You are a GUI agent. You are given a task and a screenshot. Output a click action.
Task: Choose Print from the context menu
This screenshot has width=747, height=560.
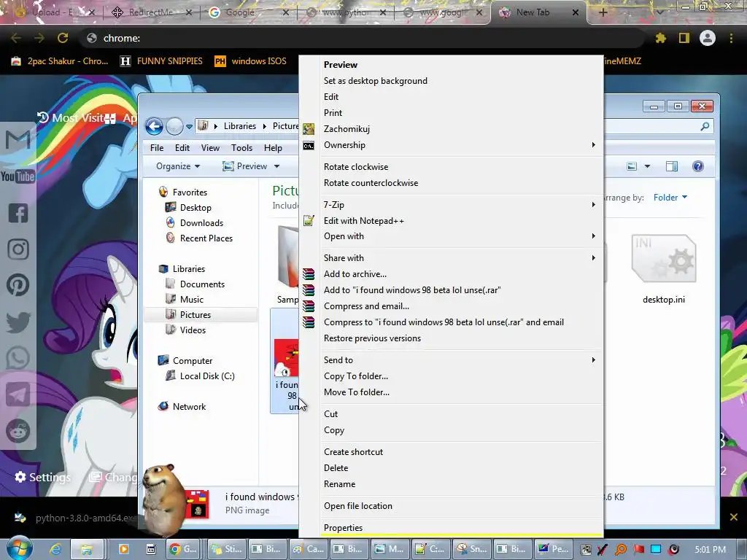(333, 113)
